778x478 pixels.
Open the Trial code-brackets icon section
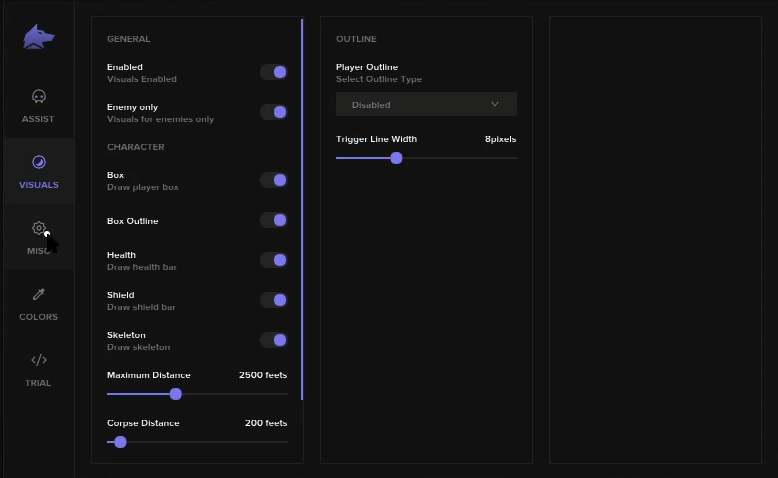tap(39, 360)
